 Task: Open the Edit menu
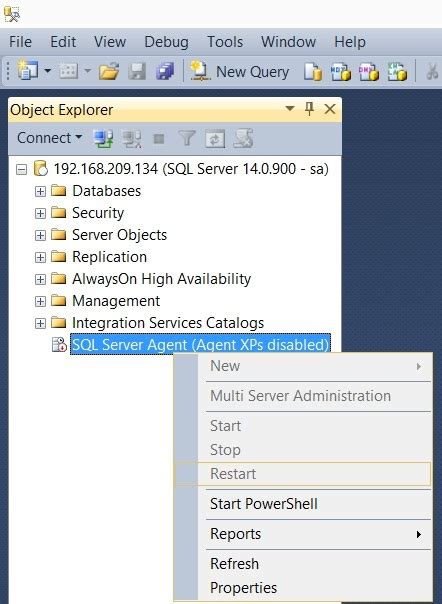(x=63, y=42)
